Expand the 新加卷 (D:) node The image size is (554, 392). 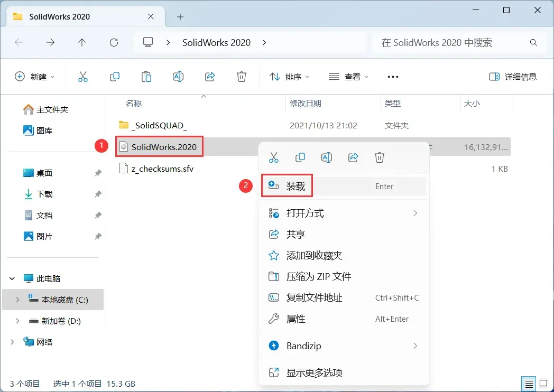click(17, 321)
